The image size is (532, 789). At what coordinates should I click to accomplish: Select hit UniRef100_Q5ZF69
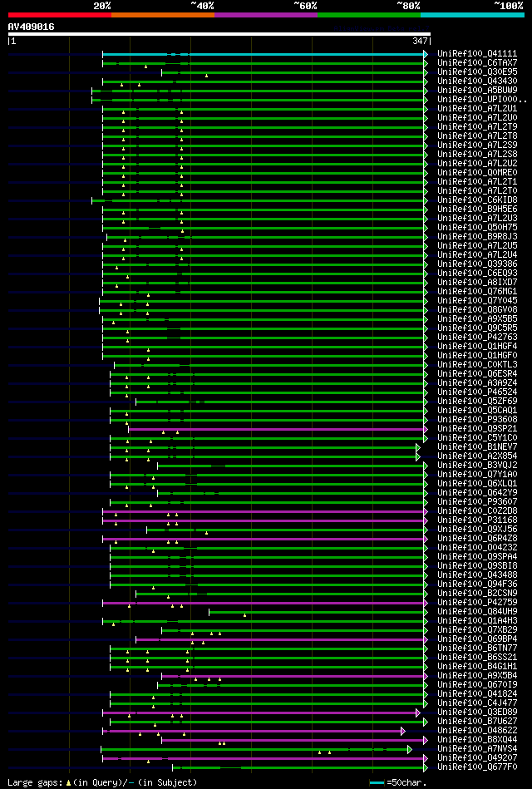[x=477, y=401]
